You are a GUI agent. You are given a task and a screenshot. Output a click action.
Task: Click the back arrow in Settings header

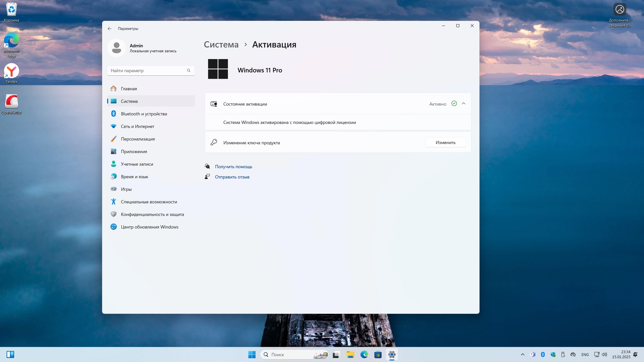[110, 29]
